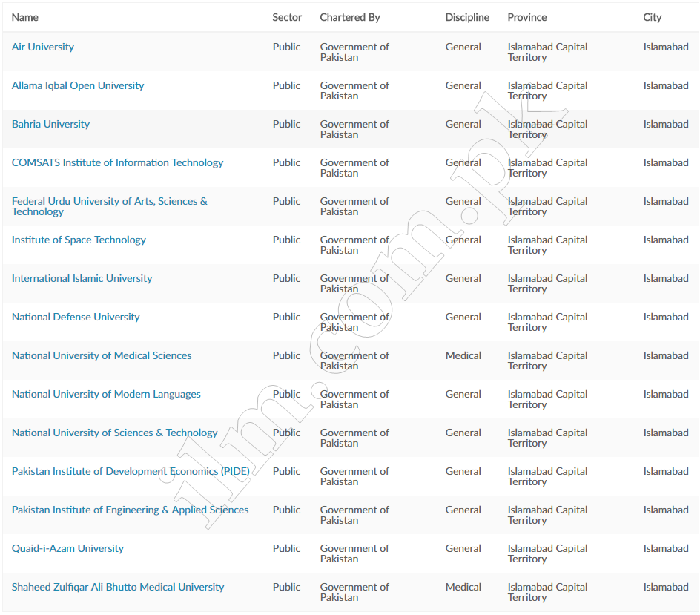Viewport: 700px width, 615px height.
Task: Click the Chartered By column header
Action: 350,17
